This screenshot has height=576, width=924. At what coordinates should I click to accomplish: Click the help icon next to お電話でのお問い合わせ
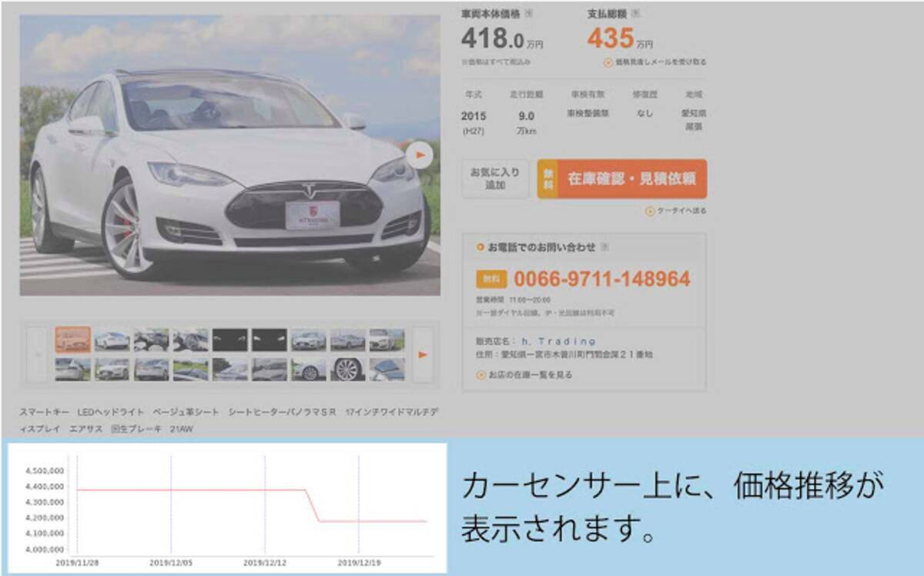click(604, 247)
